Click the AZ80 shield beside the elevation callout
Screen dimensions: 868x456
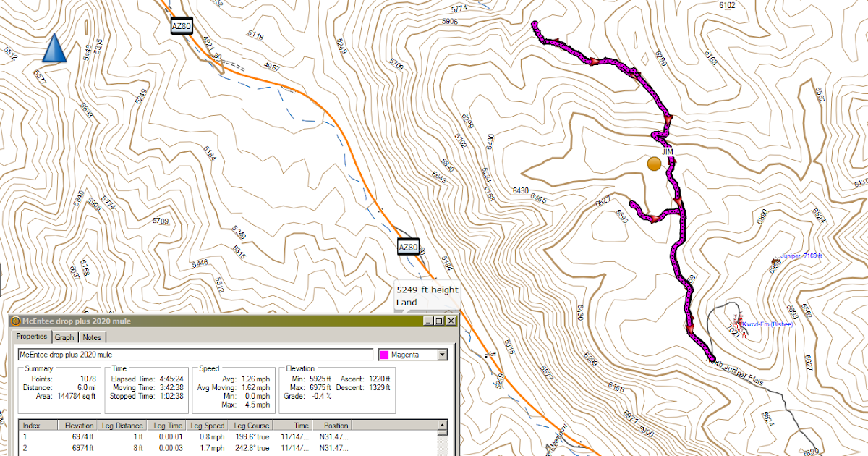tap(408, 246)
